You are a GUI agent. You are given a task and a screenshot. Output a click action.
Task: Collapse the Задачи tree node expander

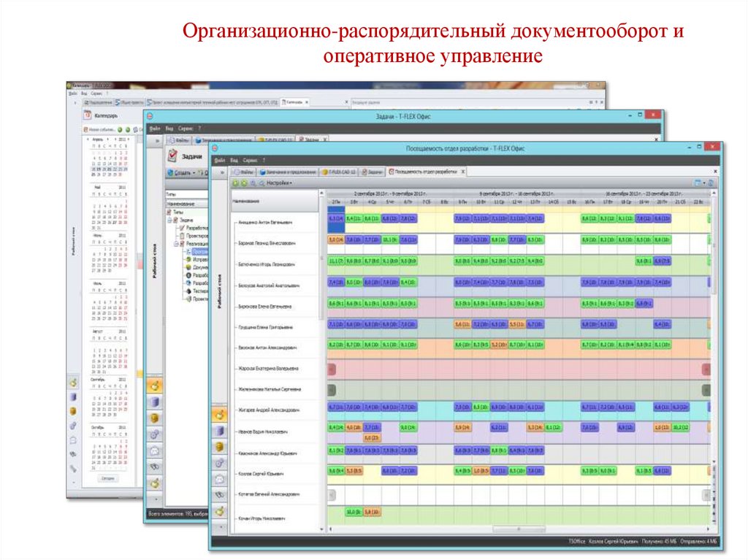point(169,220)
